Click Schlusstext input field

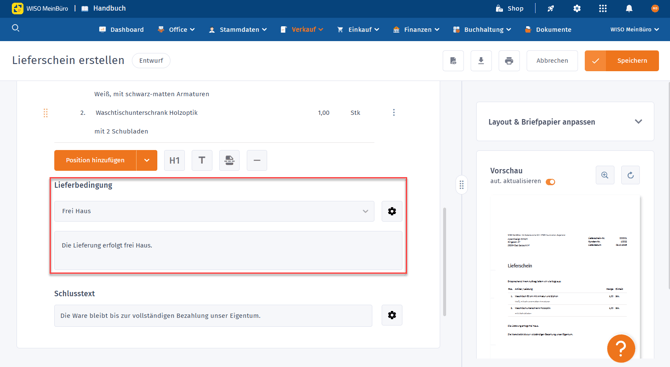(x=213, y=316)
